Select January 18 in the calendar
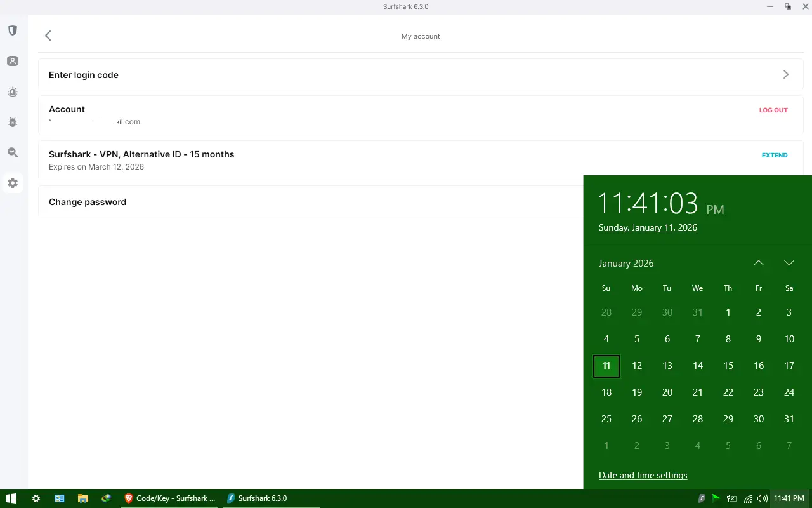812x508 pixels. pyautogui.click(x=606, y=392)
